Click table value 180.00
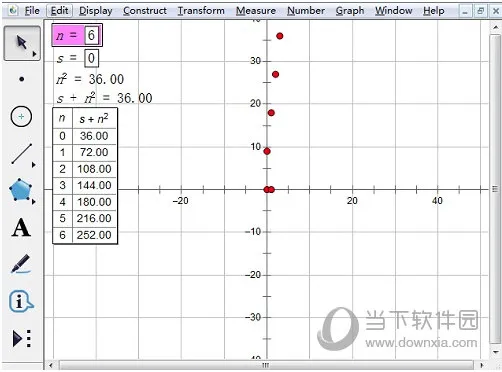This screenshot has width=502, height=372. 94,202
